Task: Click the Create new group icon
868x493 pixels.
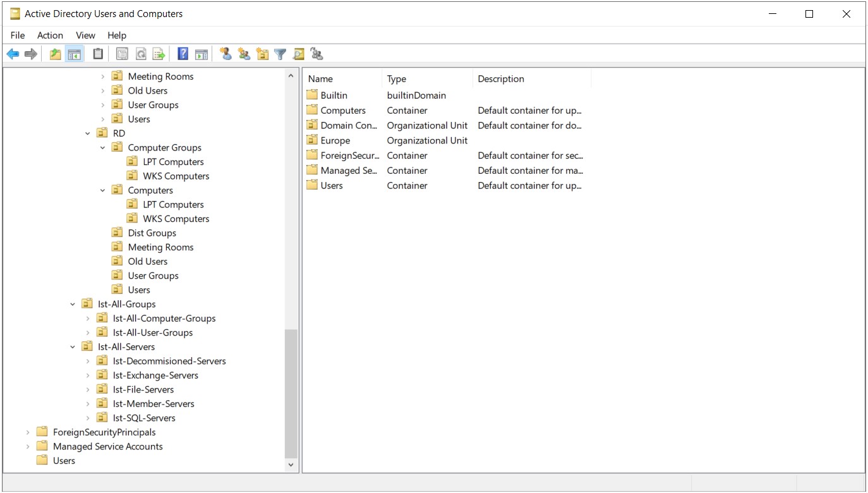Action: coord(244,54)
